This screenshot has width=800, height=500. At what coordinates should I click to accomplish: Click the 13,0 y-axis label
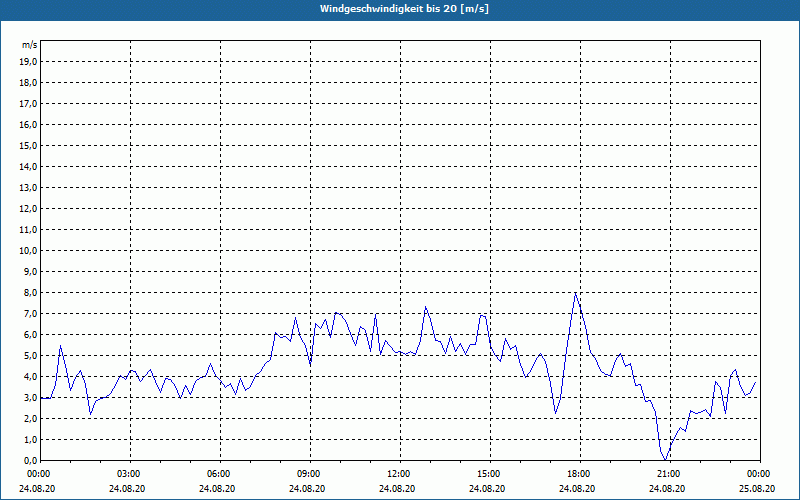[x=29, y=187]
